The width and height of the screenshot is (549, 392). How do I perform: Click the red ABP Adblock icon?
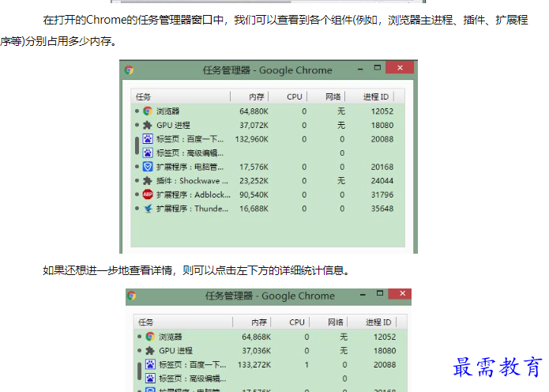tap(148, 194)
